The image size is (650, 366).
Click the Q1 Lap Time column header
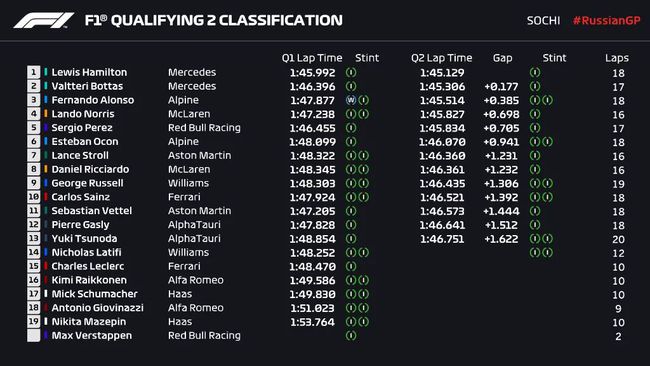click(x=312, y=58)
